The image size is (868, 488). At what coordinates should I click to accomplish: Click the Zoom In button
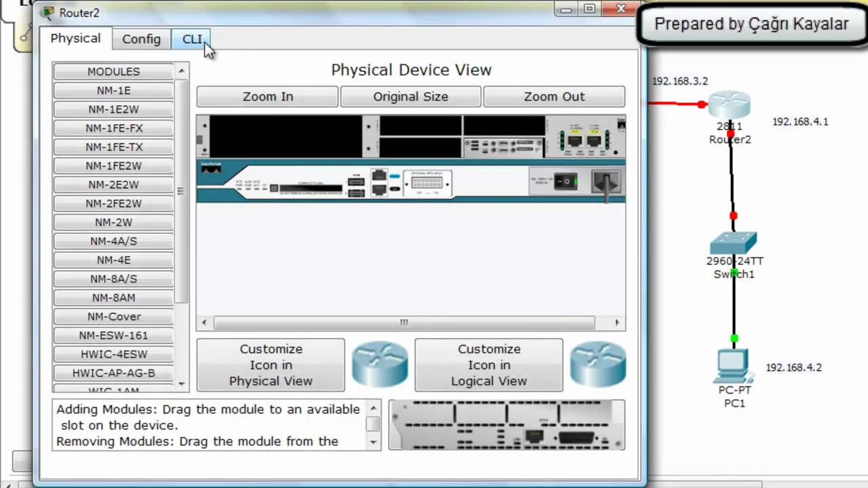click(268, 96)
